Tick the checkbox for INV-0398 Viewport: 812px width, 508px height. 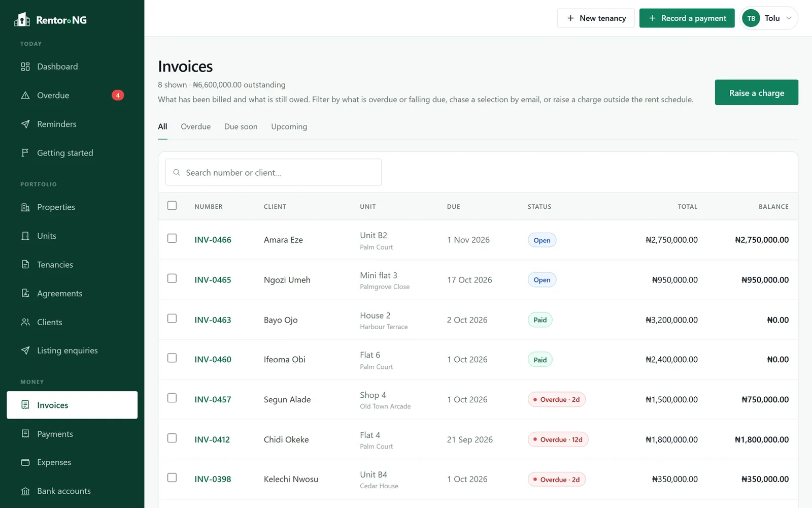pyautogui.click(x=172, y=478)
